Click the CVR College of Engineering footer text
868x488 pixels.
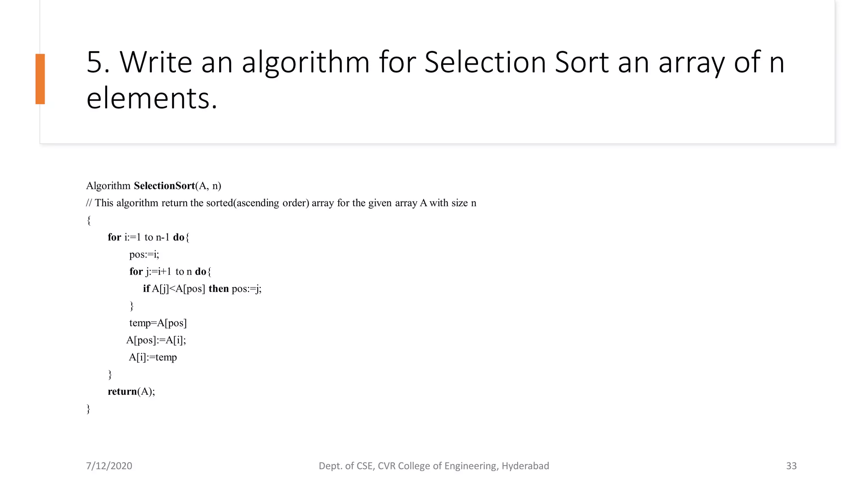tap(434, 466)
